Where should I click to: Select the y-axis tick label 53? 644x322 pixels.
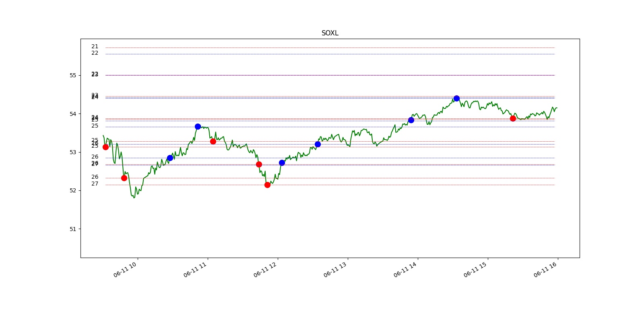coord(73,152)
